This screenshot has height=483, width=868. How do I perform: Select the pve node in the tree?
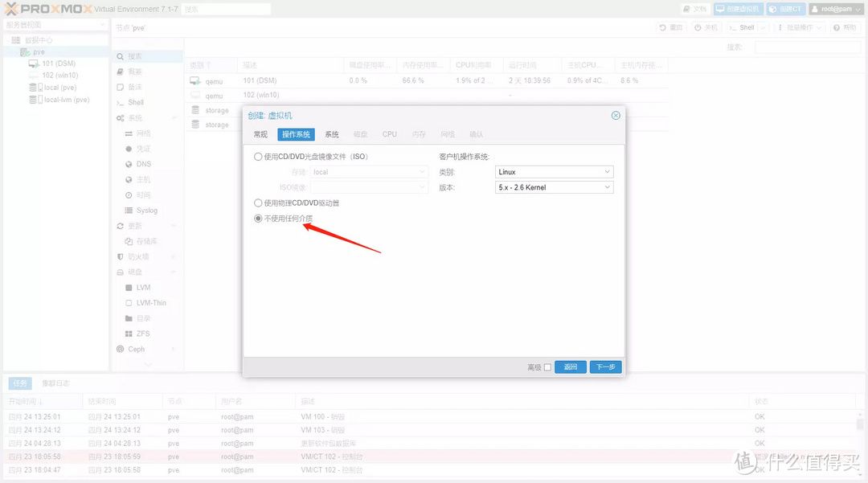pyautogui.click(x=39, y=52)
